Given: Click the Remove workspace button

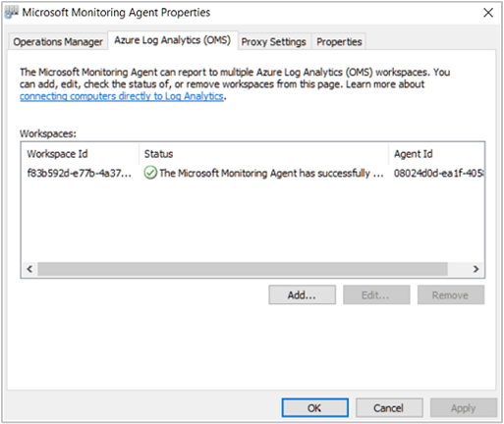Looking at the screenshot, I should click(x=451, y=295).
